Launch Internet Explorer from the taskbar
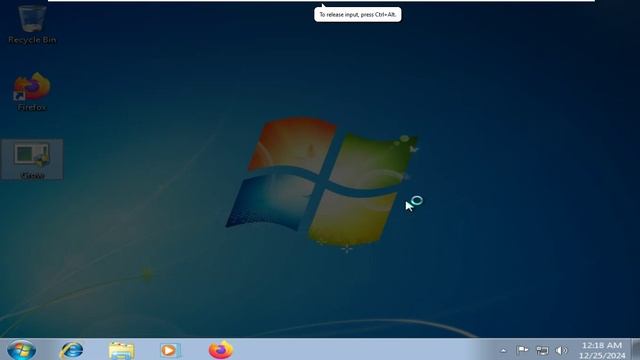640x360 pixels. [72, 350]
